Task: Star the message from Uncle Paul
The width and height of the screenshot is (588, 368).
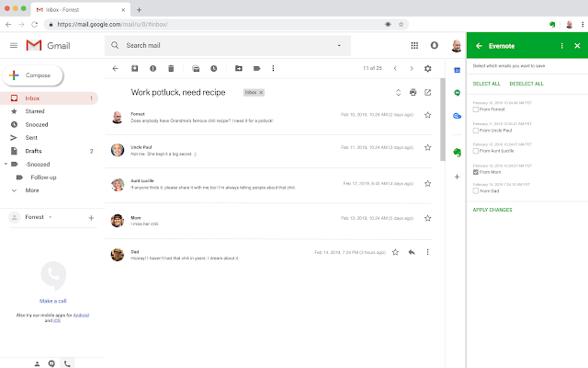Action: point(427,147)
